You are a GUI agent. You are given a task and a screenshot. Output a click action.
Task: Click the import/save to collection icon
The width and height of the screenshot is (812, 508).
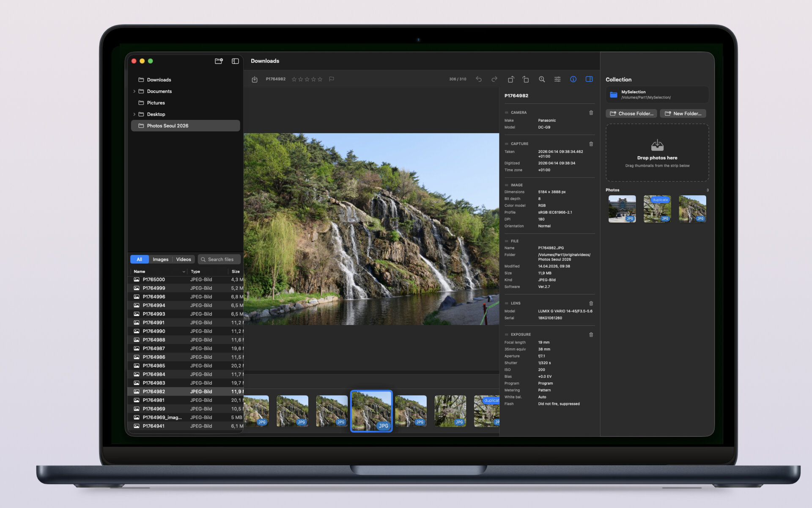(x=255, y=79)
